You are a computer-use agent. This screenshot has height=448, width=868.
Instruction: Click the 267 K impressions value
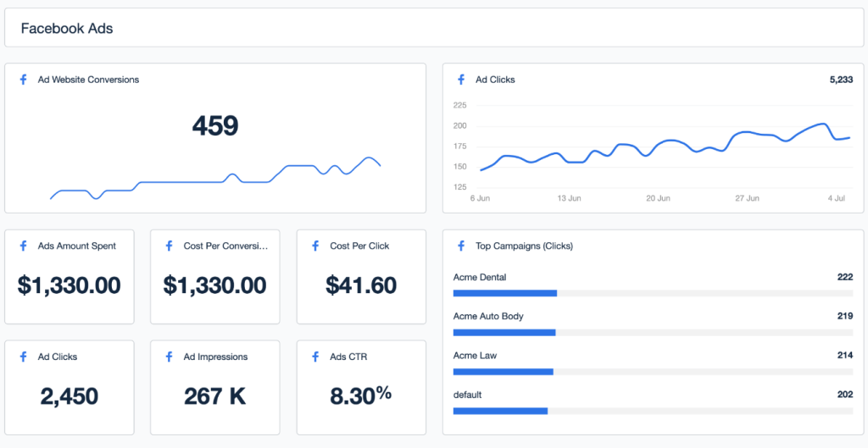tap(214, 396)
